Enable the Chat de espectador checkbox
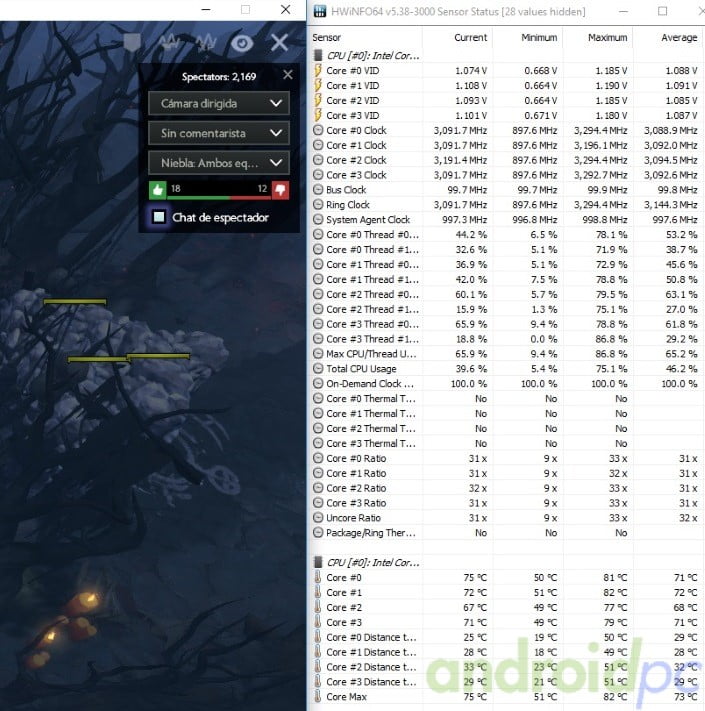This screenshot has height=711, width=705. coord(159,217)
